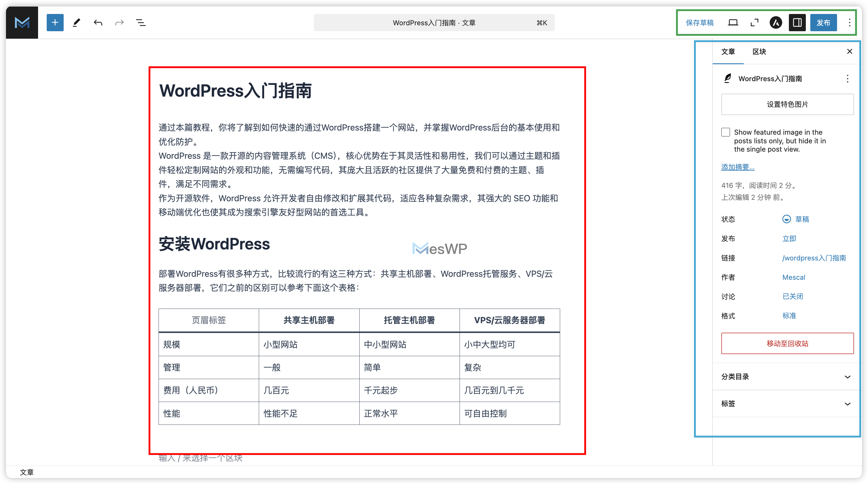This screenshot has height=484, width=868.
Task: Click the 复杂 table cell
Action: [510, 367]
